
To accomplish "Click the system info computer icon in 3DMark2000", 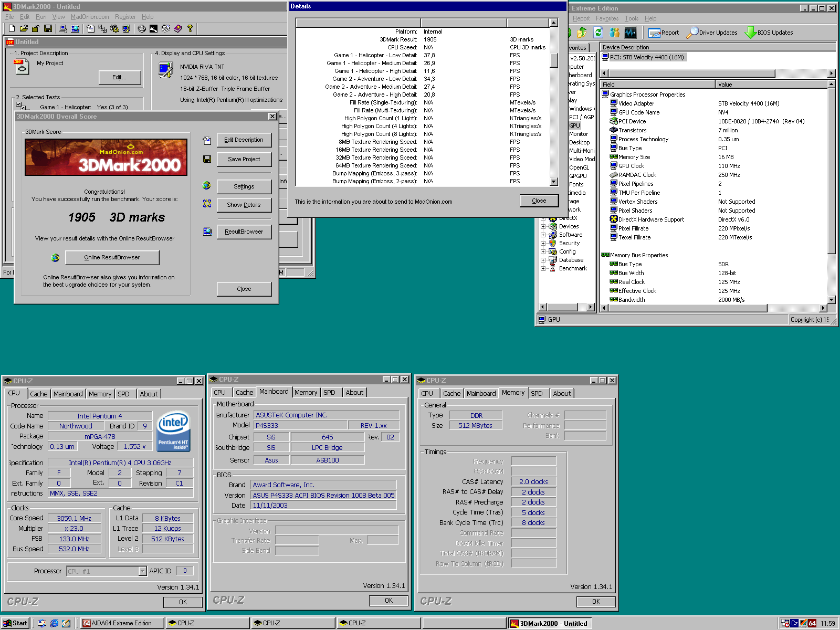I will point(63,28).
